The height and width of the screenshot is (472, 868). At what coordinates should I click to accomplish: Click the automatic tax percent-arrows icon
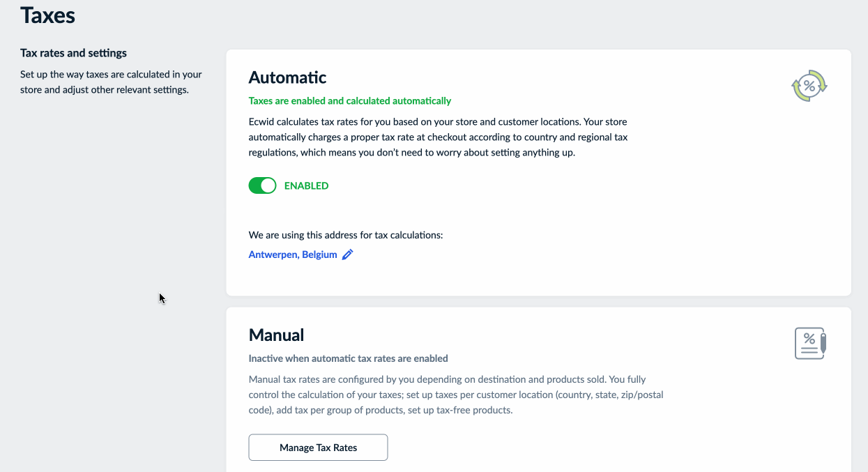[x=809, y=86]
